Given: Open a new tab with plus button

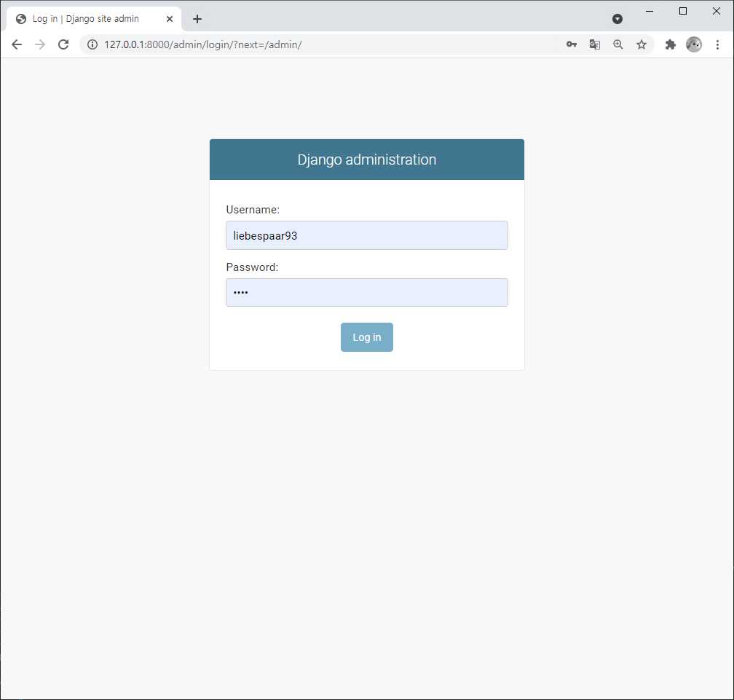Looking at the screenshot, I should 197,19.
